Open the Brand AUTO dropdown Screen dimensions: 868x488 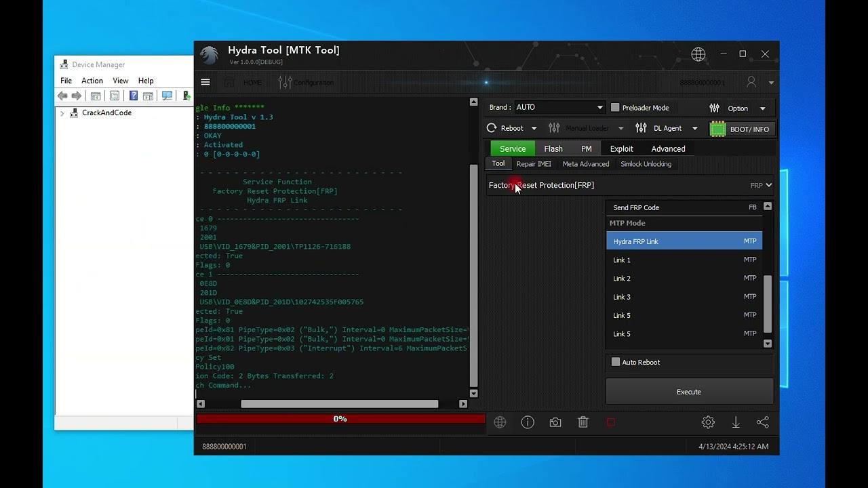point(559,107)
